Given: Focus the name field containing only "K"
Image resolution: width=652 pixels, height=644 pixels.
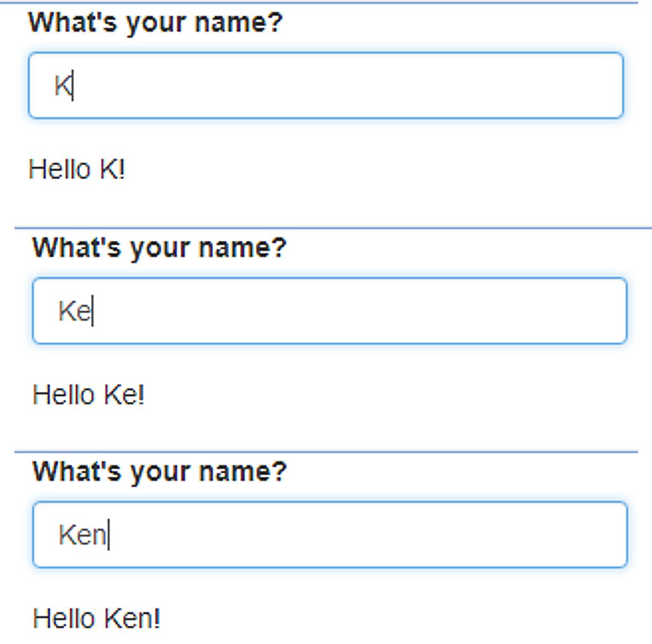Looking at the screenshot, I should tap(325, 85).
